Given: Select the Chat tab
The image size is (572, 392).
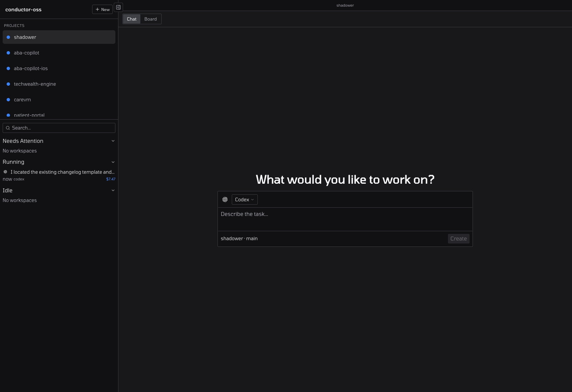Looking at the screenshot, I should 132,19.
